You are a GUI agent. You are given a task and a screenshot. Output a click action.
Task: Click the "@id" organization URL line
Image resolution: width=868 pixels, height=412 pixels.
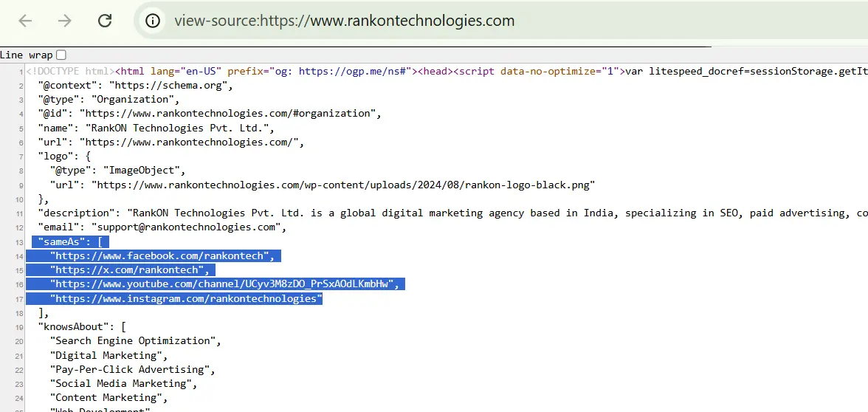click(210, 114)
